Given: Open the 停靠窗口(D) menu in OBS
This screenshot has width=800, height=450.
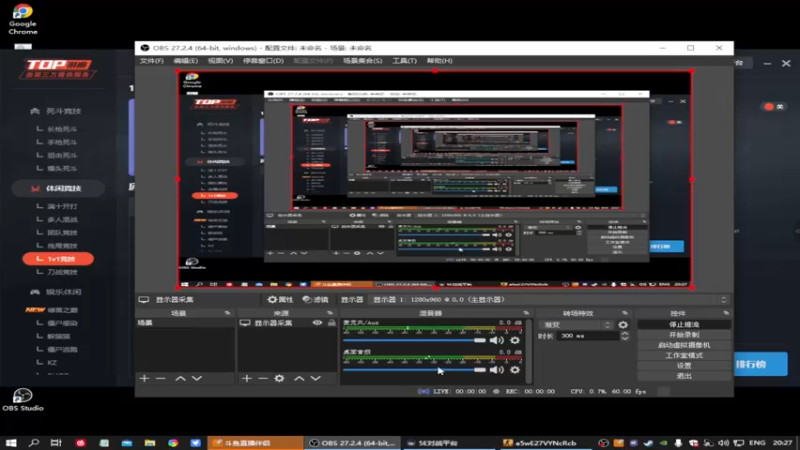Looking at the screenshot, I should click(x=263, y=61).
